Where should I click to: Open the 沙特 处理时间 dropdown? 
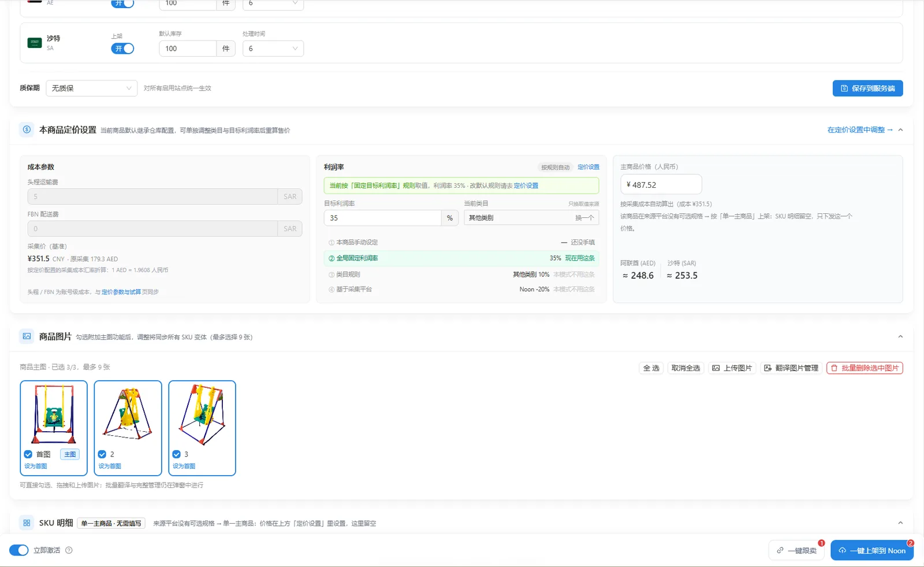[273, 49]
